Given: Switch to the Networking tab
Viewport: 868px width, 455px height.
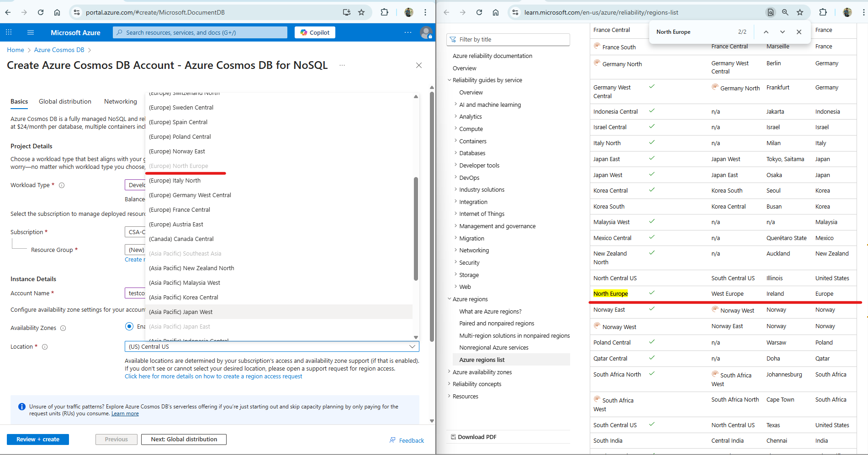Looking at the screenshot, I should tap(121, 102).
